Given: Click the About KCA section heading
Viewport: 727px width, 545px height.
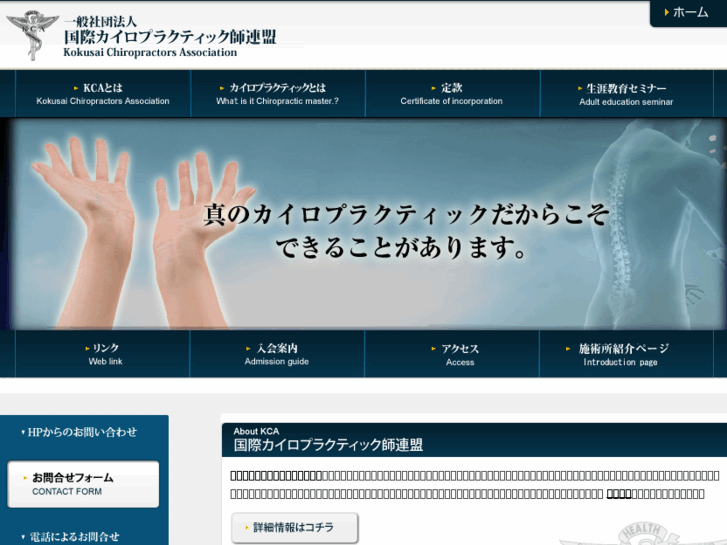Looking at the screenshot, I should (256, 431).
